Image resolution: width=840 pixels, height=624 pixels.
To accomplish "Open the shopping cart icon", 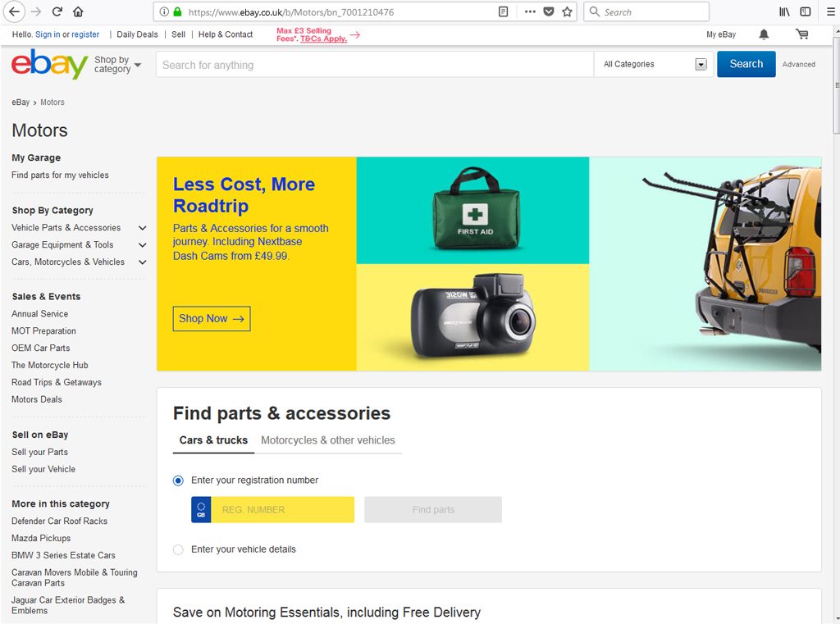I will 802,34.
